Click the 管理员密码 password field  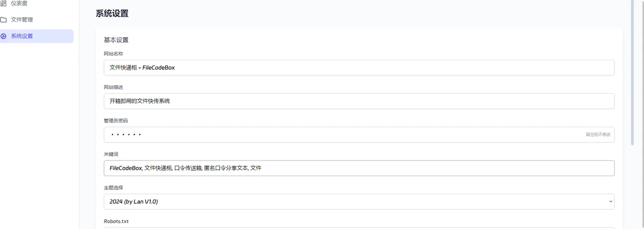359,135
